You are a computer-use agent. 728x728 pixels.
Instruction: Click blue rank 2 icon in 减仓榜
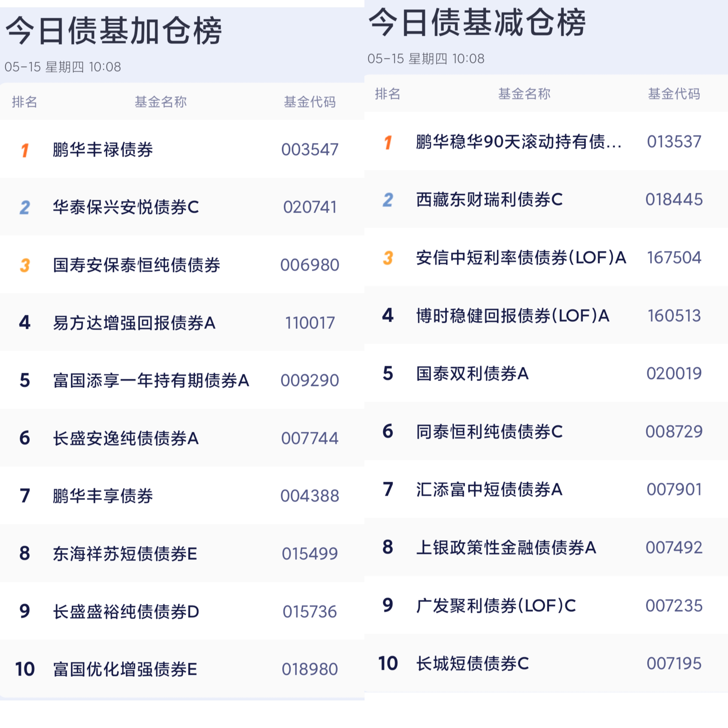tap(388, 200)
